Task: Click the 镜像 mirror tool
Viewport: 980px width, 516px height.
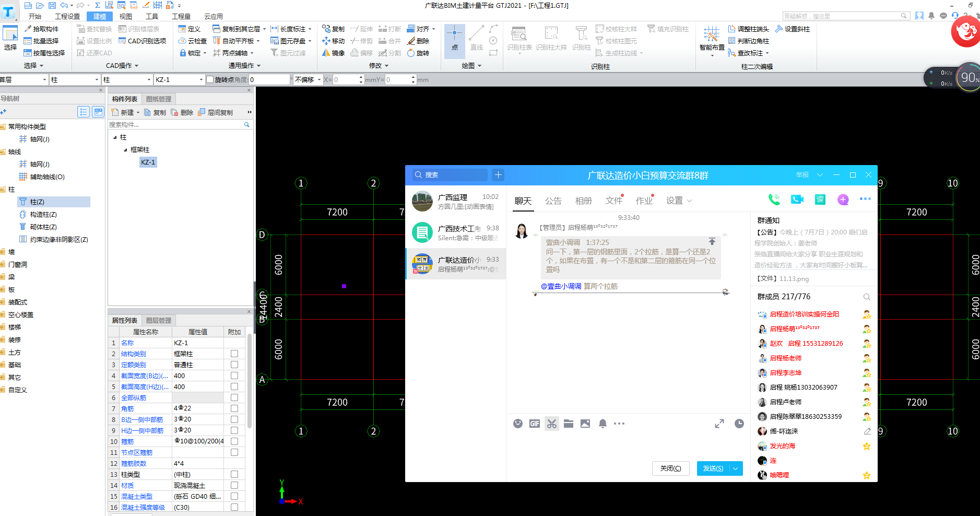Action: (x=333, y=53)
